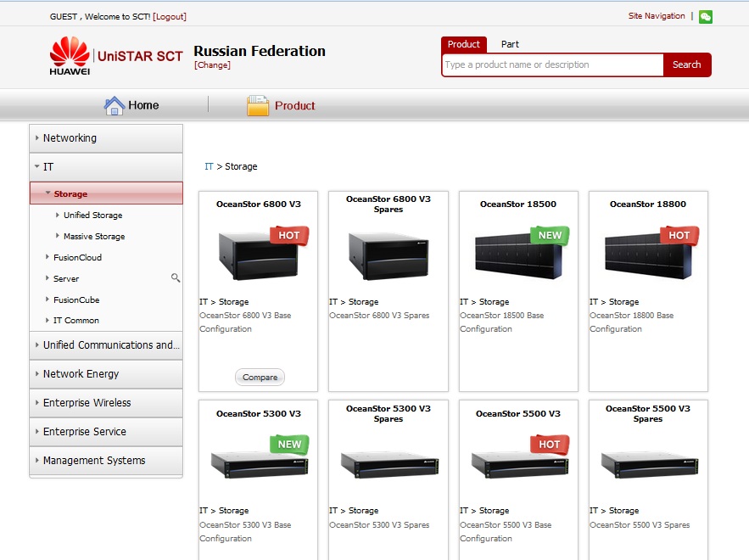The image size is (749, 560).
Task: Open Server category in sidebar
Action: point(66,278)
